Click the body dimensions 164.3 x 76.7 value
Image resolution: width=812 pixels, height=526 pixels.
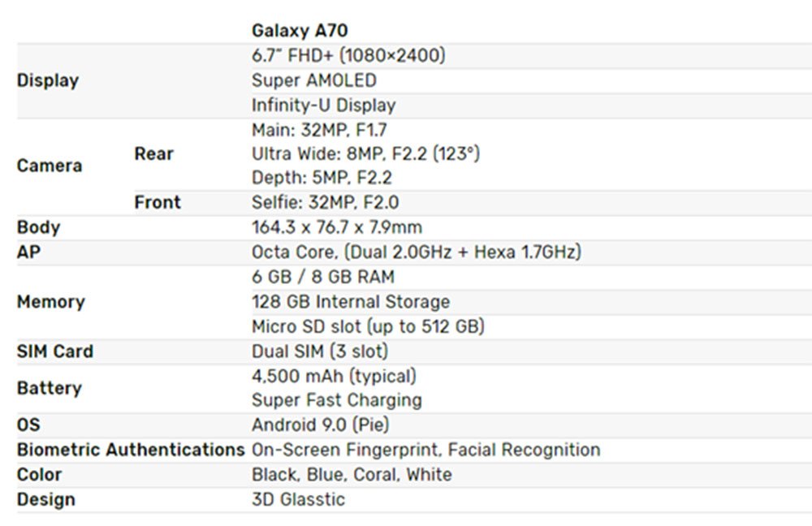click(336, 227)
